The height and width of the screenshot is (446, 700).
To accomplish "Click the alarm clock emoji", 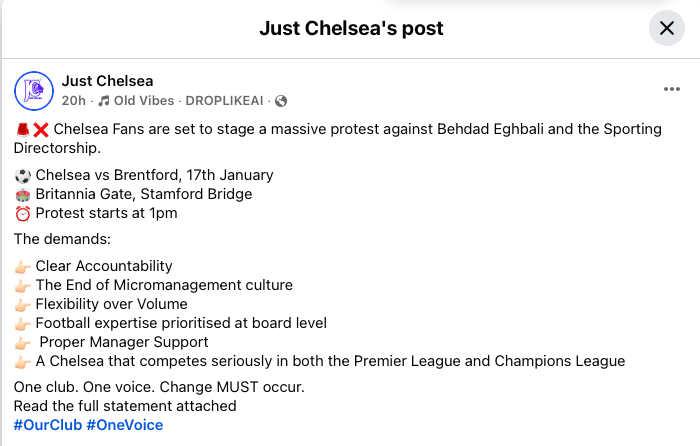I will [22, 213].
